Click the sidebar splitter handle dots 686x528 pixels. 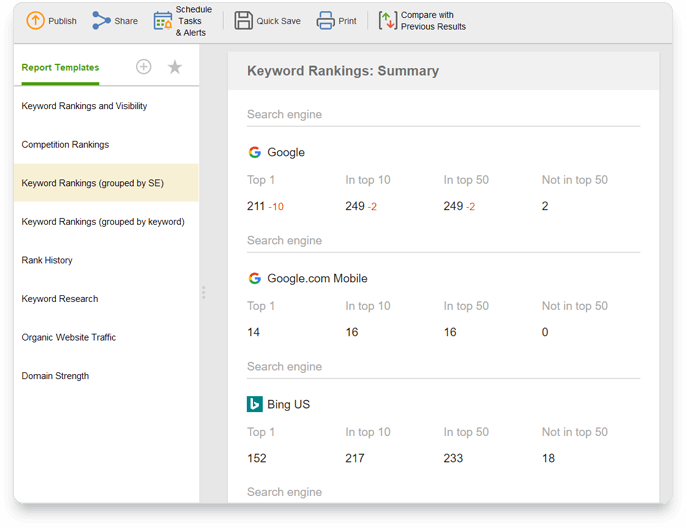tap(203, 292)
